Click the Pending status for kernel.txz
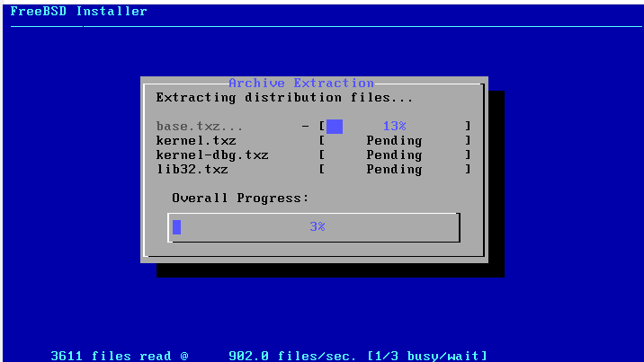Viewport: 644px width, 362px height. point(394,141)
